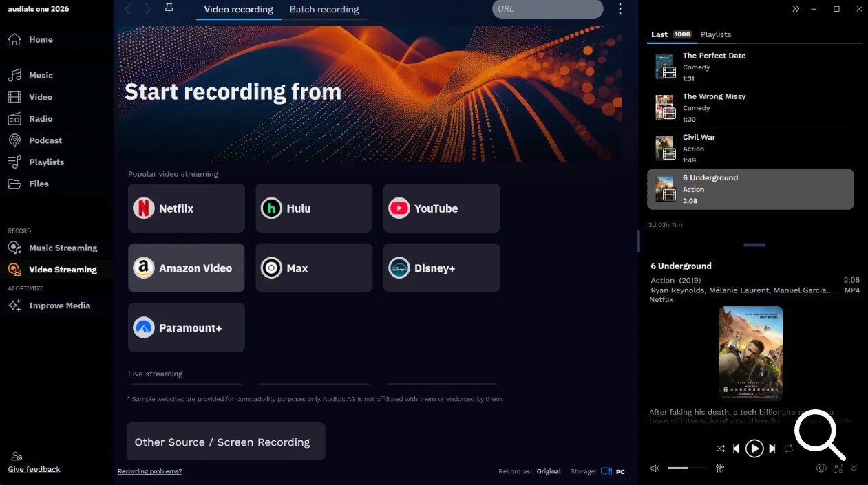The height and width of the screenshot is (485, 868).
Task: Toggle the eye visibility icon in player
Action: tap(821, 468)
